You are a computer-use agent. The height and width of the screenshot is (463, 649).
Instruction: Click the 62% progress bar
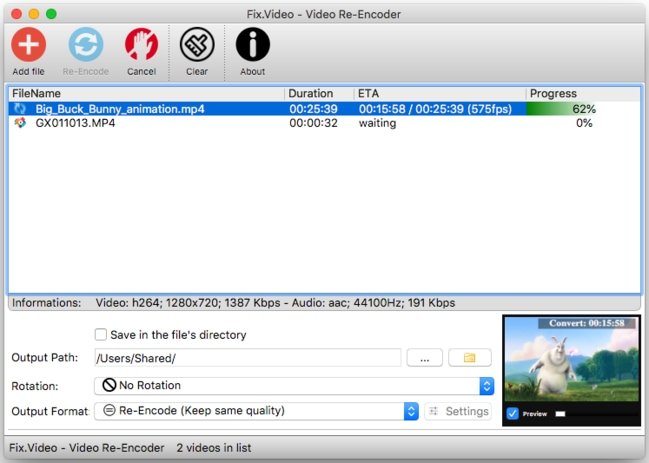click(583, 109)
